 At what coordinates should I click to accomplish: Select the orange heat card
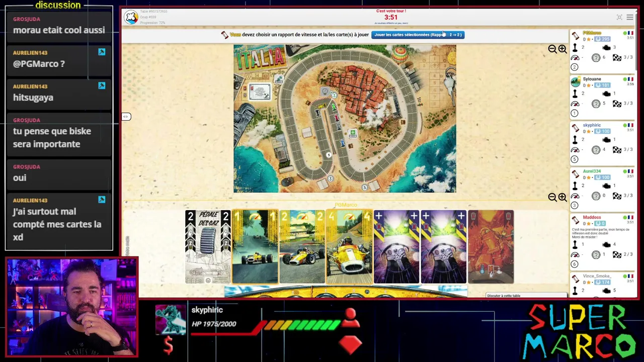click(491, 247)
